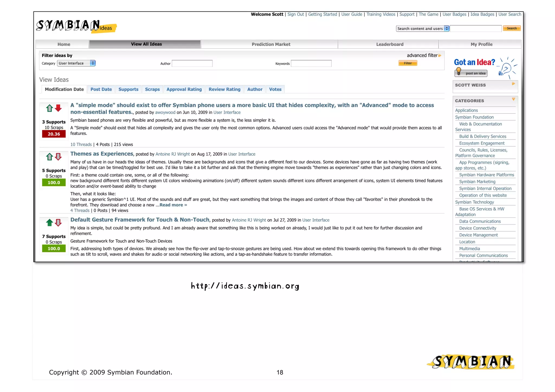Image resolution: width=555 pixels, height=392 pixels.
Task: Open the Symbian Marketing category link
Action: [477, 182]
